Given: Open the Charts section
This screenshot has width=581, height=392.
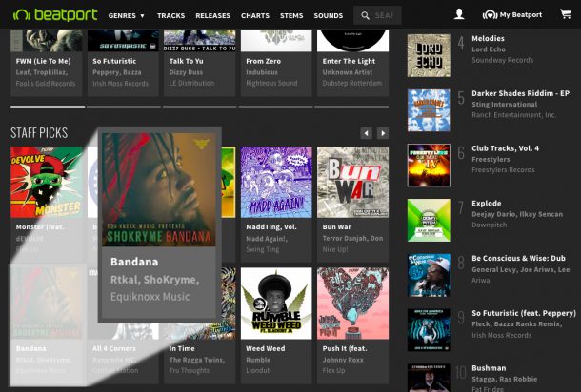Looking at the screenshot, I should 255,15.
